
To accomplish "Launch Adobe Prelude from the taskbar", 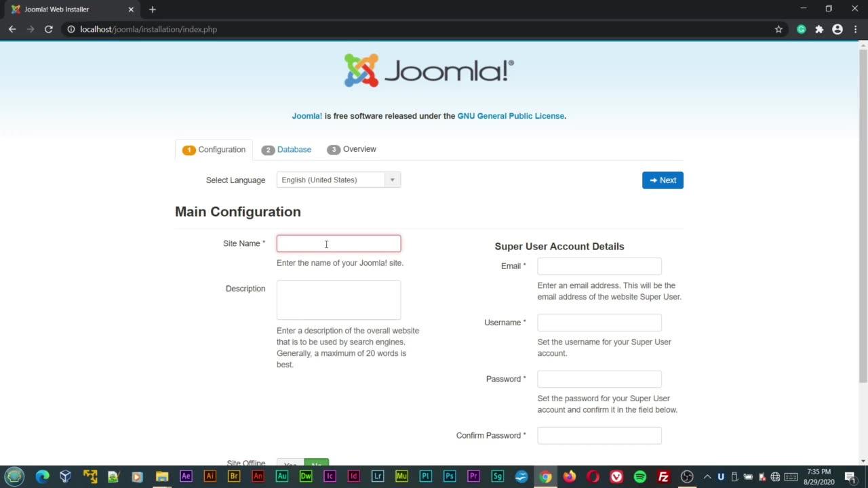I will click(425, 476).
